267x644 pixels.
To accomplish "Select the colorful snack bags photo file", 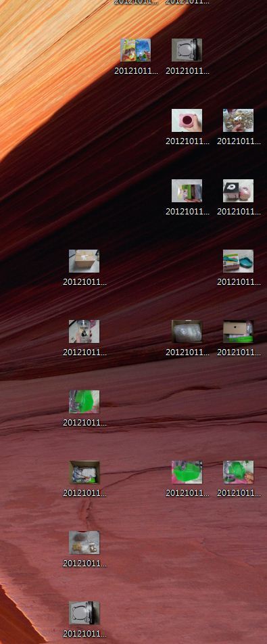I will click(x=136, y=51).
